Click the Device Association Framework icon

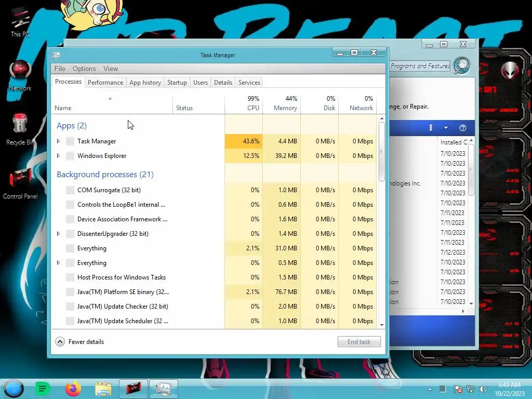pyautogui.click(x=70, y=219)
